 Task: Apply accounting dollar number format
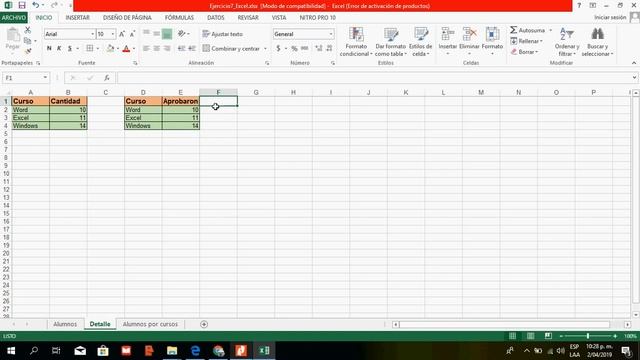coord(278,48)
